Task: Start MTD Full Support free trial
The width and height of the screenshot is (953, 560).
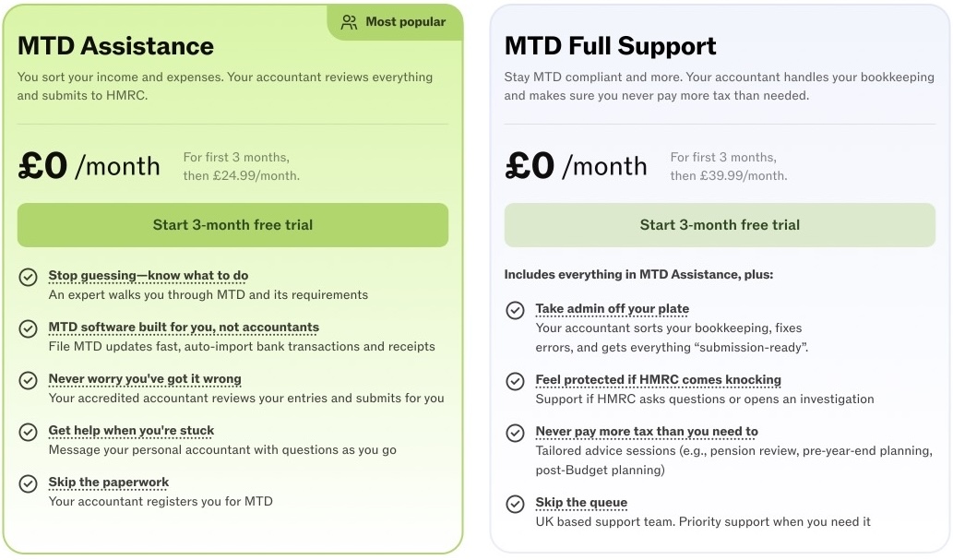Action: [x=720, y=225]
